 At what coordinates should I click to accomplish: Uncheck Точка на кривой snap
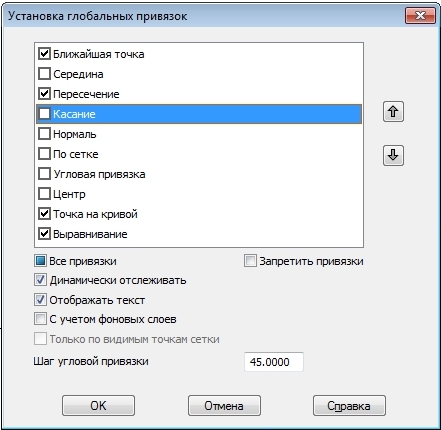(x=44, y=214)
